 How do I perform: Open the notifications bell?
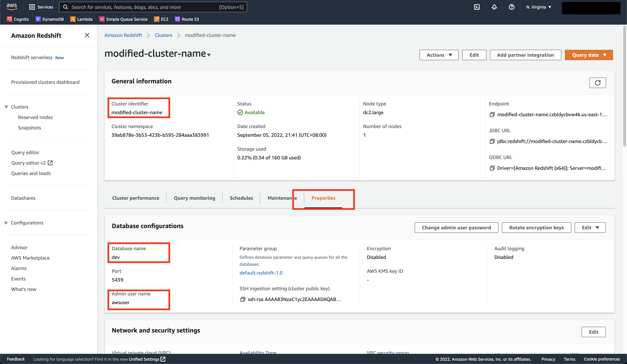[494, 7]
